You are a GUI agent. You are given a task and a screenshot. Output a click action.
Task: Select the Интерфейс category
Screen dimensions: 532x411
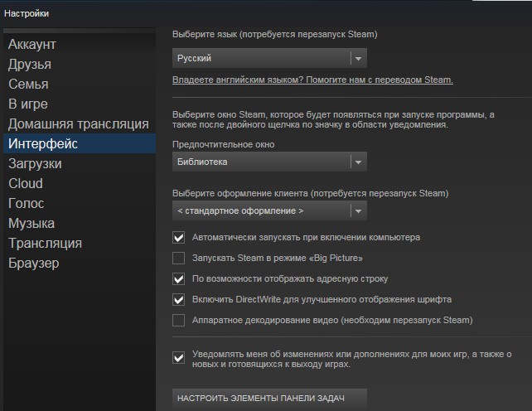[x=80, y=143]
